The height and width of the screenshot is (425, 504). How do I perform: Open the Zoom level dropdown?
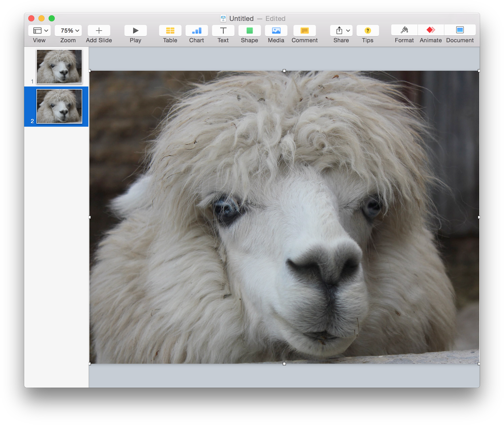(68, 30)
